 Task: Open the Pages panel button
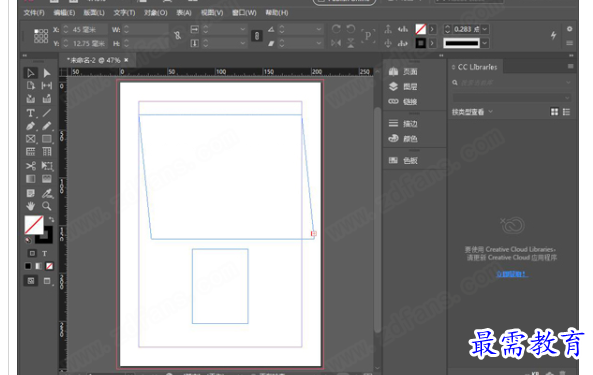[x=403, y=71]
